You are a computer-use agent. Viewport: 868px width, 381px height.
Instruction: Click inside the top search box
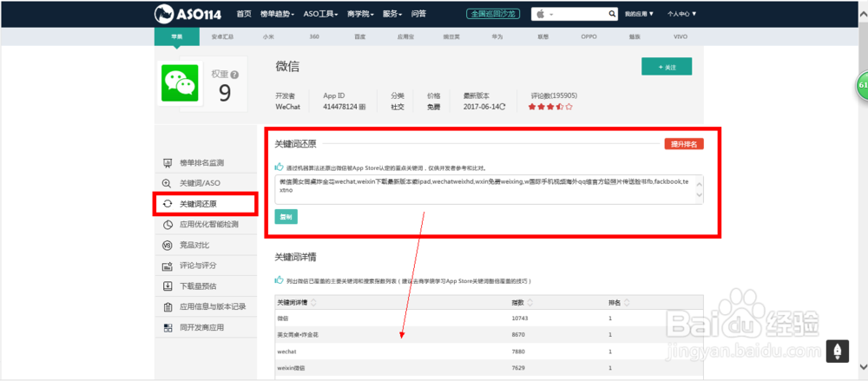[582, 15]
